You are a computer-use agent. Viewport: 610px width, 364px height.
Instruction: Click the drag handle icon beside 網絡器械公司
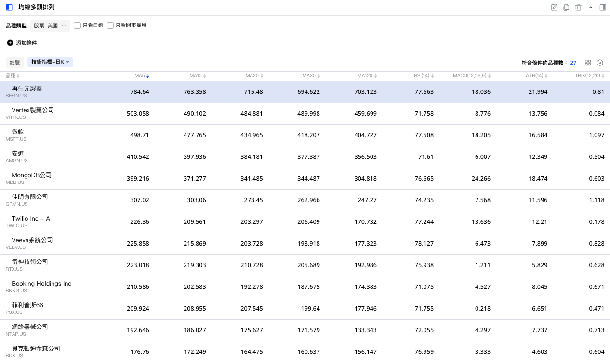pos(8,326)
